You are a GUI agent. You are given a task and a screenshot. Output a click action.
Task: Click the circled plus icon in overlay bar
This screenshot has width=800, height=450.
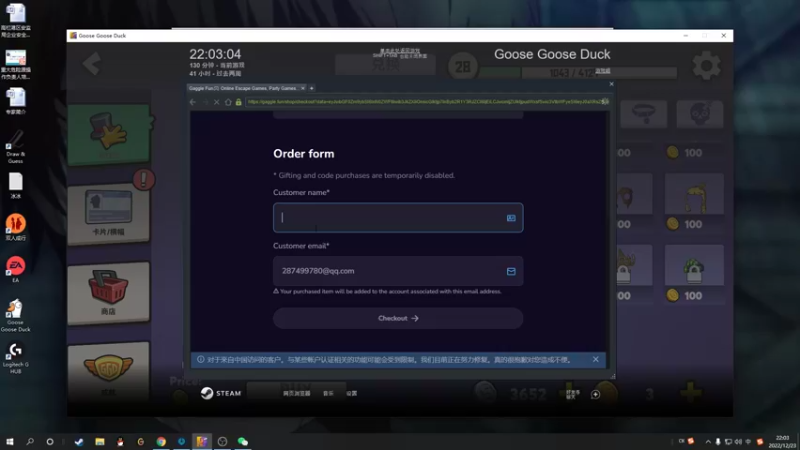tap(595, 394)
